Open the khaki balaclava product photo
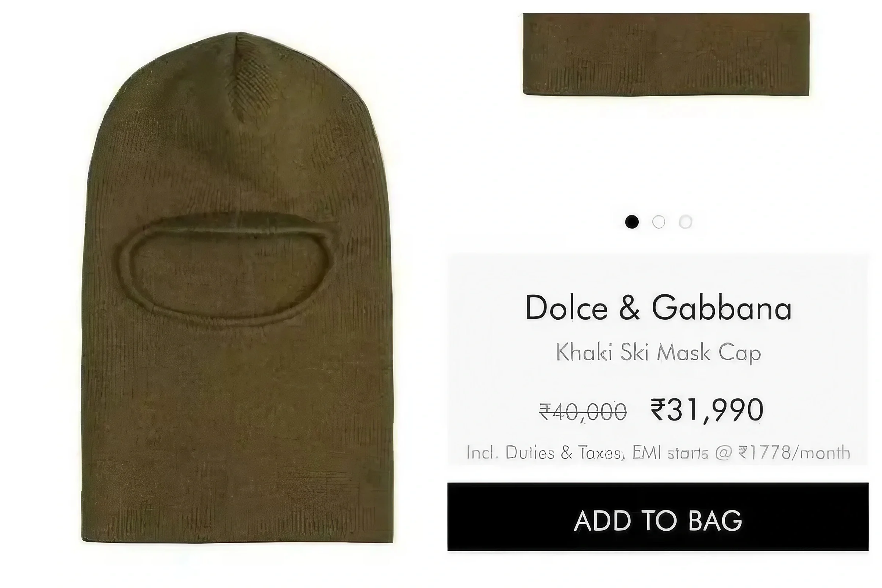Viewport: 882px width, 588px height. point(237,287)
